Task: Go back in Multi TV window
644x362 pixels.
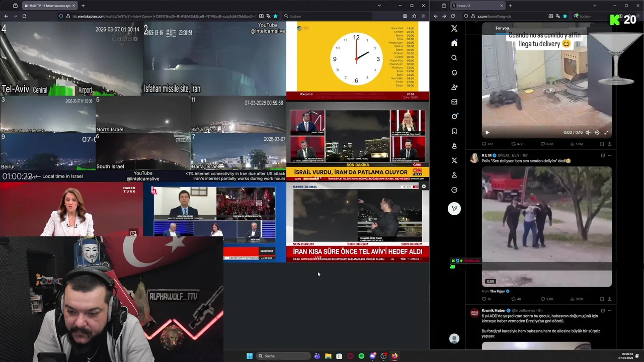Action: click(6, 16)
